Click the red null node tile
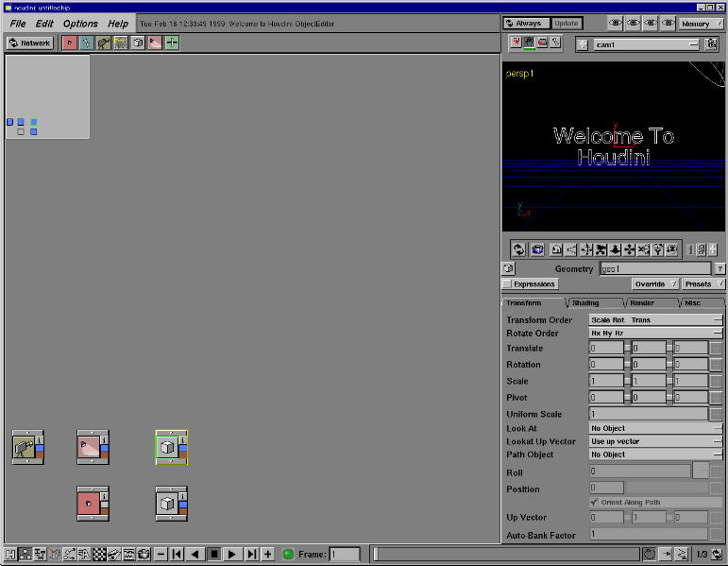 tap(93, 504)
